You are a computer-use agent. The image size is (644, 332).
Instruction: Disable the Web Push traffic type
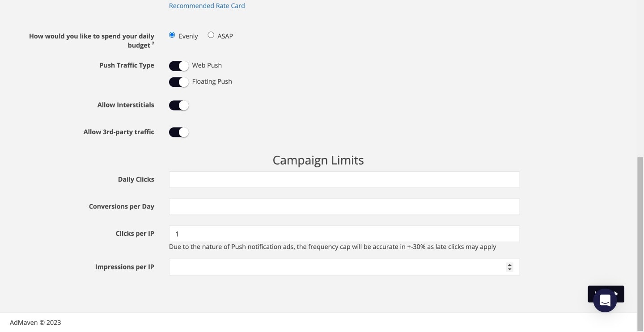(x=179, y=65)
